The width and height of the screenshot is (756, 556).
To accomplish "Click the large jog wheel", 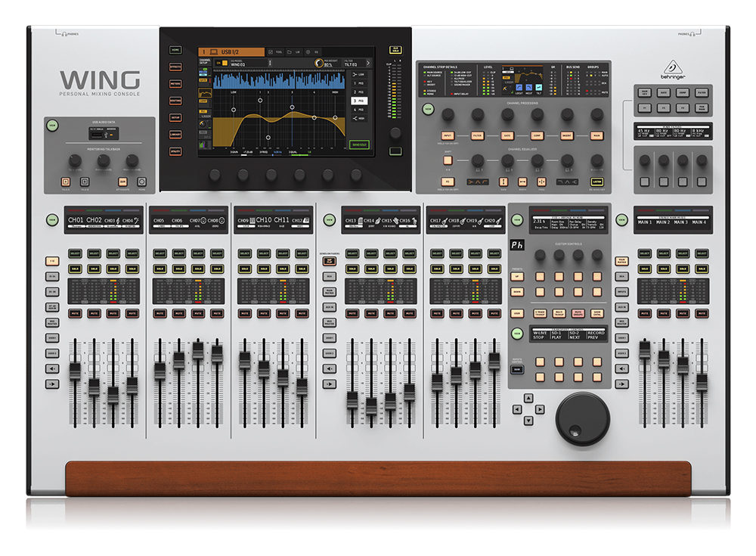I will 582,418.
